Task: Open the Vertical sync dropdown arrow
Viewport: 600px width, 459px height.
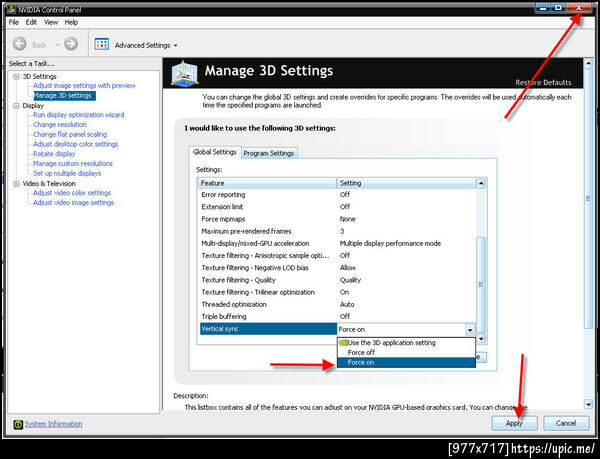Action: (470, 330)
